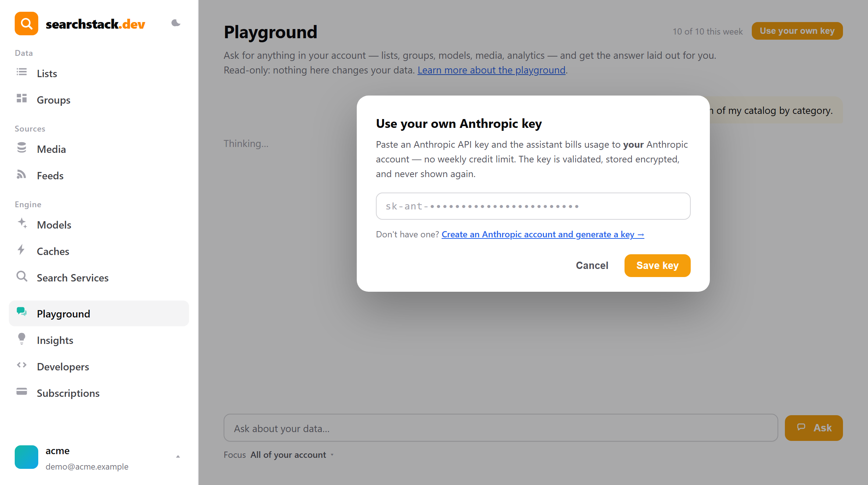This screenshot has width=868, height=485.
Task: Click the 'Ask about your data...' input
Action: (501, 428)
